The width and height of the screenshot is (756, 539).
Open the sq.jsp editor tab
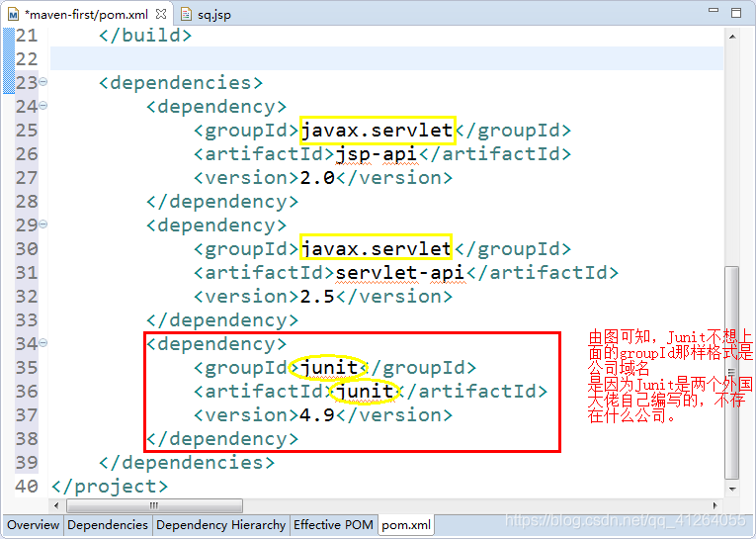(x=206, y=15)
